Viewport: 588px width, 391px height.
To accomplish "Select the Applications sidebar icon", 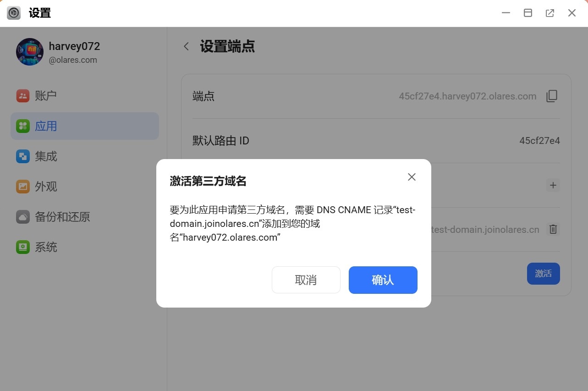I will point(46,126).
